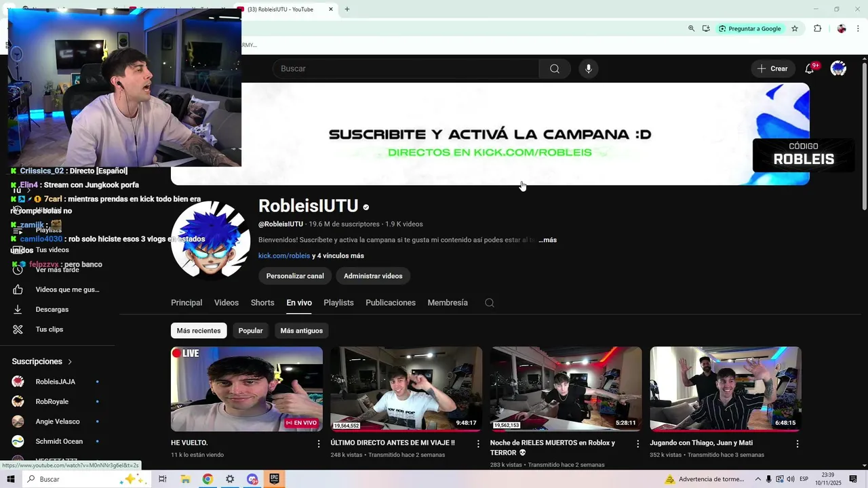Switch to the Principal tab
The height and width of the screenshot is (488, 868).
pyautogui.click(x=186, y=303)
